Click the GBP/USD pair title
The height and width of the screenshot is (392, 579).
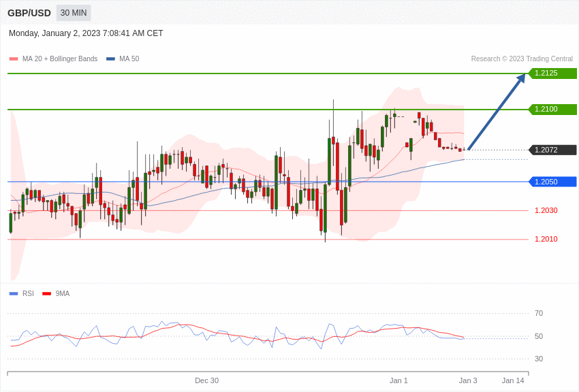point(29,13)
